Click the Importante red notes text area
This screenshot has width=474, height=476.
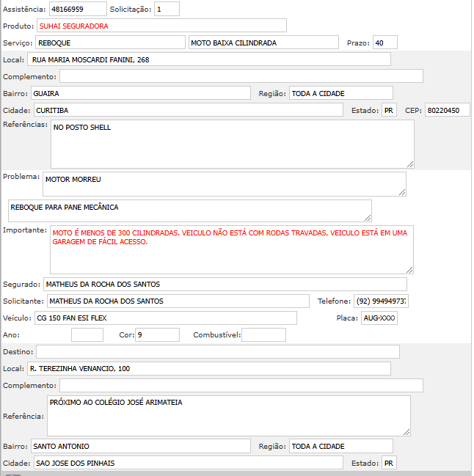click(x=231, y=249)
